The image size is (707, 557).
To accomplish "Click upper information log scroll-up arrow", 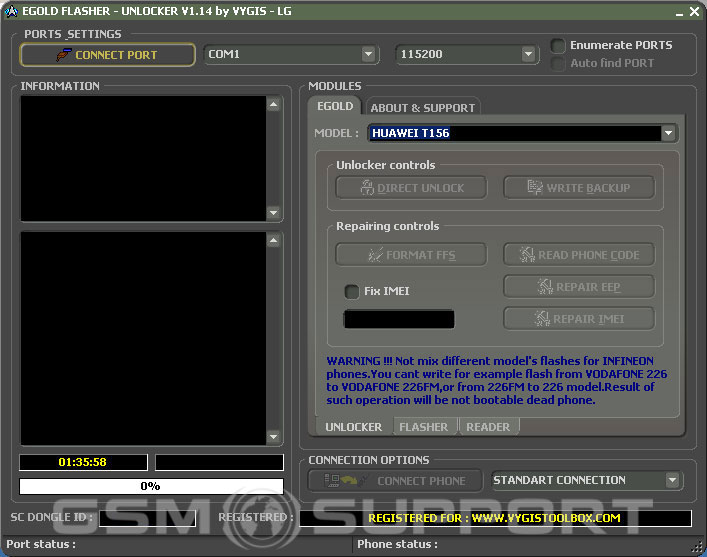I will 273,105.
